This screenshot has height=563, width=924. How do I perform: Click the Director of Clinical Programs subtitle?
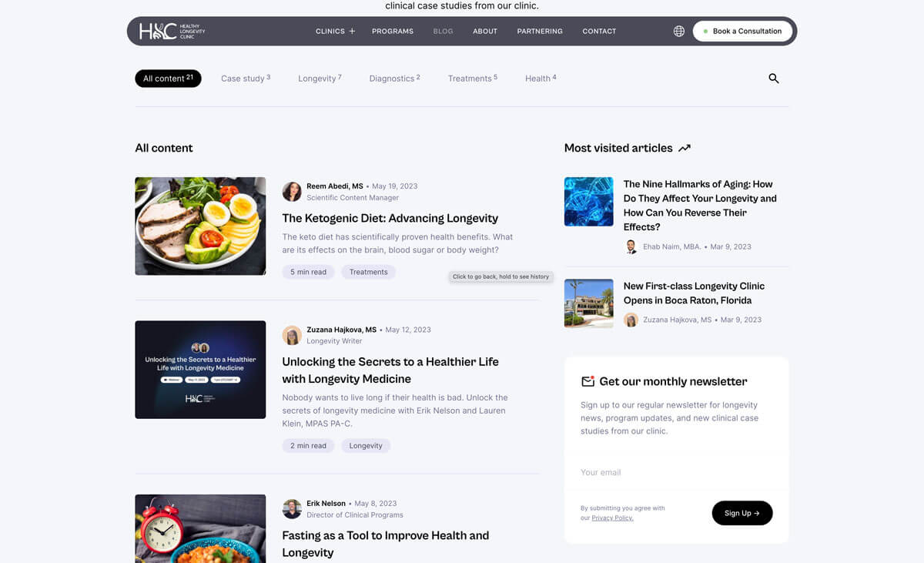tap(355, 515)
